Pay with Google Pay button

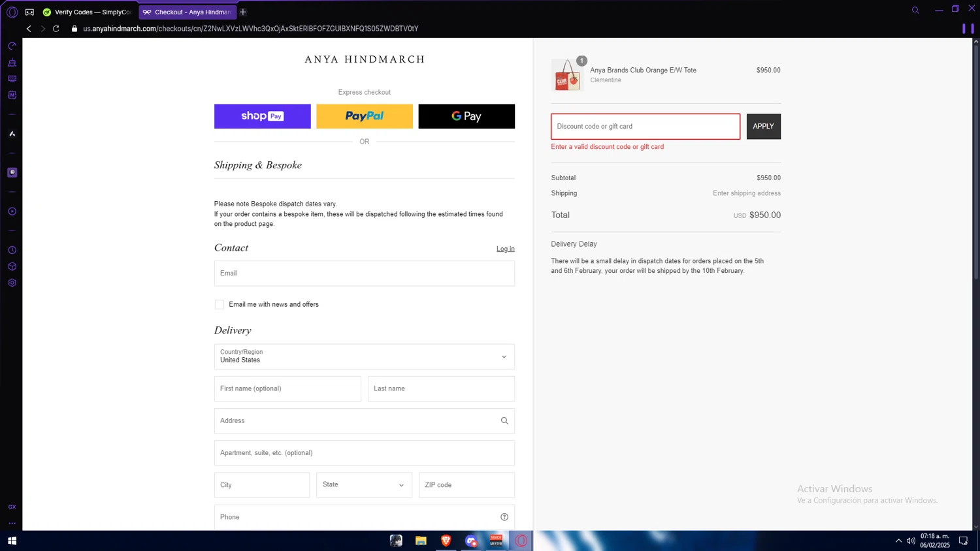pyautogui.click(x=466, y=116)
